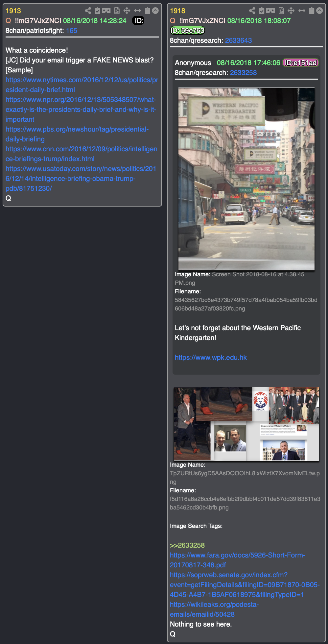Viewport: 328px width, 644px height.
Task: Click the four-way move arrows icon on post 1918
Action: pyautogui.click(x=291, y=11)
